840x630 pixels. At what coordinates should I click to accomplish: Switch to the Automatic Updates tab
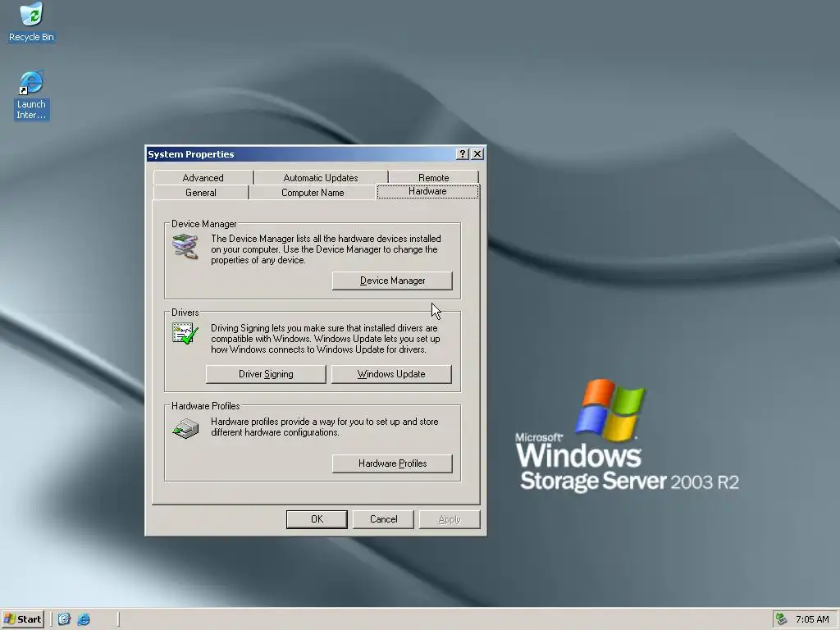coord(321,177)
